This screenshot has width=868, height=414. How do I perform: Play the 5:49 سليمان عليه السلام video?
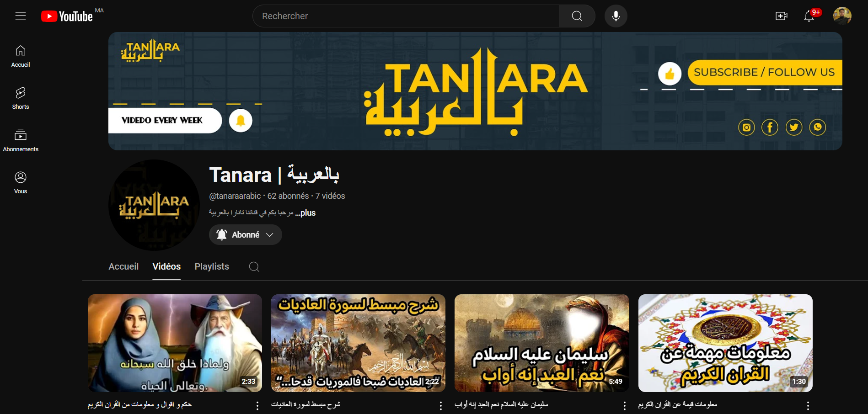click(541, 343)
